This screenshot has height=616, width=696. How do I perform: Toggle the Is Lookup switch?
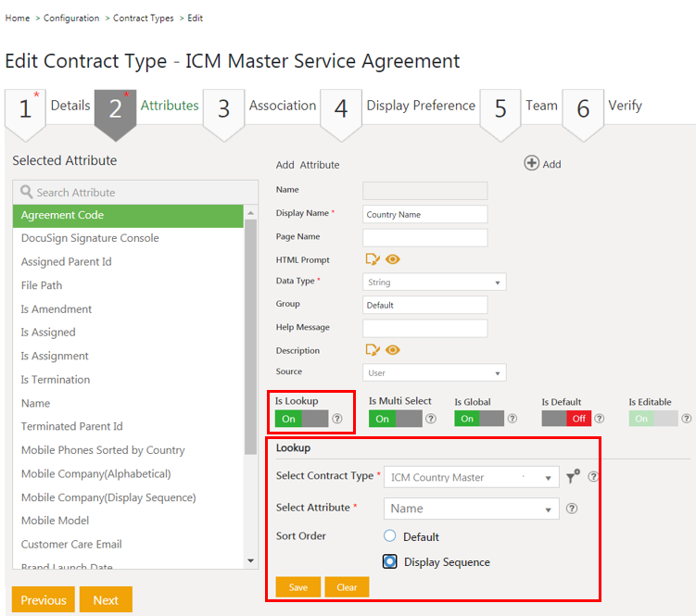(301, 419)
